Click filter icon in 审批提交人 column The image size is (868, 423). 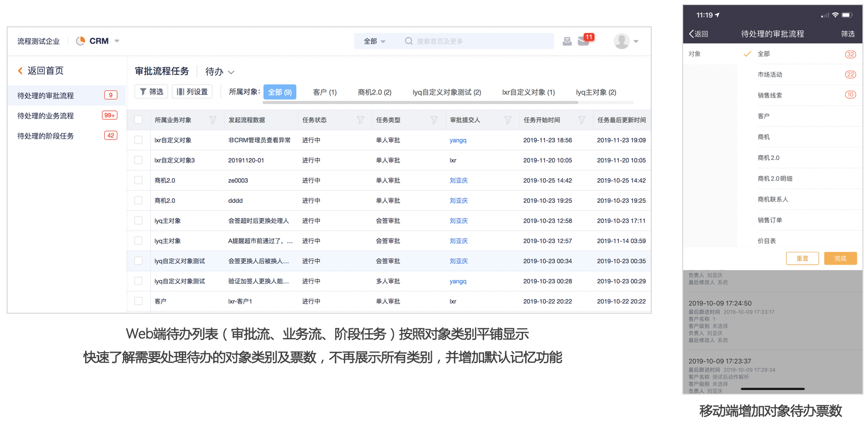pyautogui.click(x=508, y=120)
